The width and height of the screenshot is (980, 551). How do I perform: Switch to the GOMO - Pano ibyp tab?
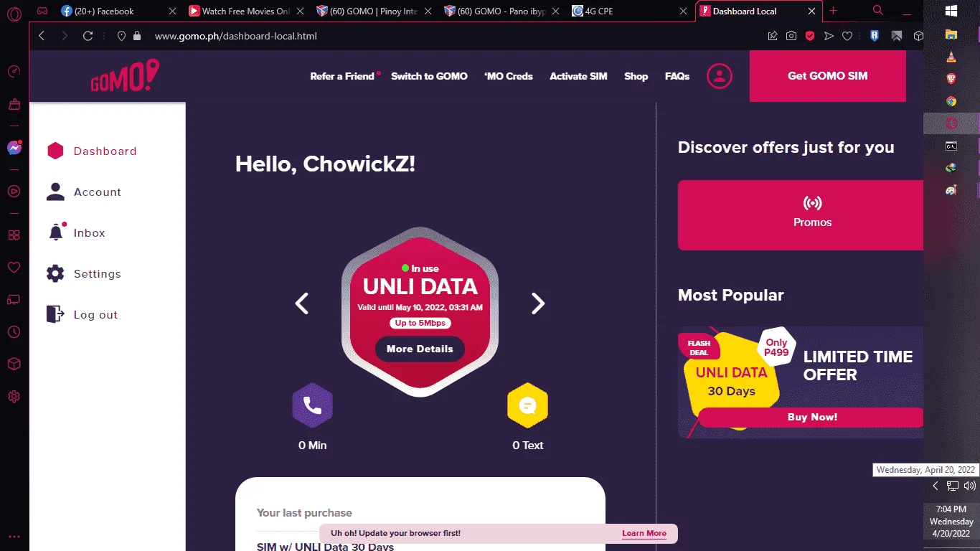pos(502,11)
